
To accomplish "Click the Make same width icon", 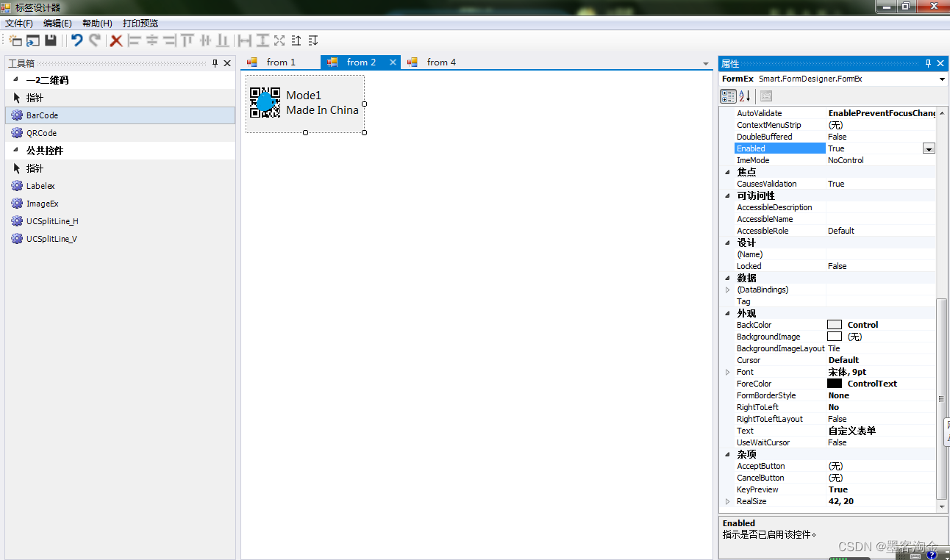I will [x=244, y=40].
